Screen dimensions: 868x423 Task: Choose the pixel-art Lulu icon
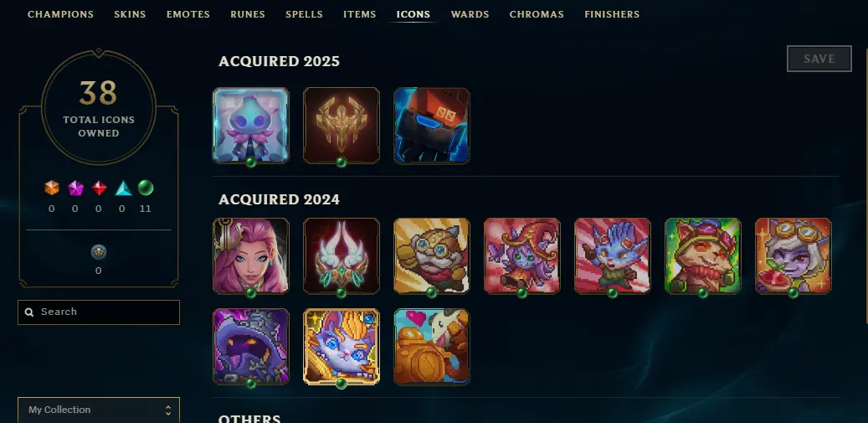(x=522, y=255)
